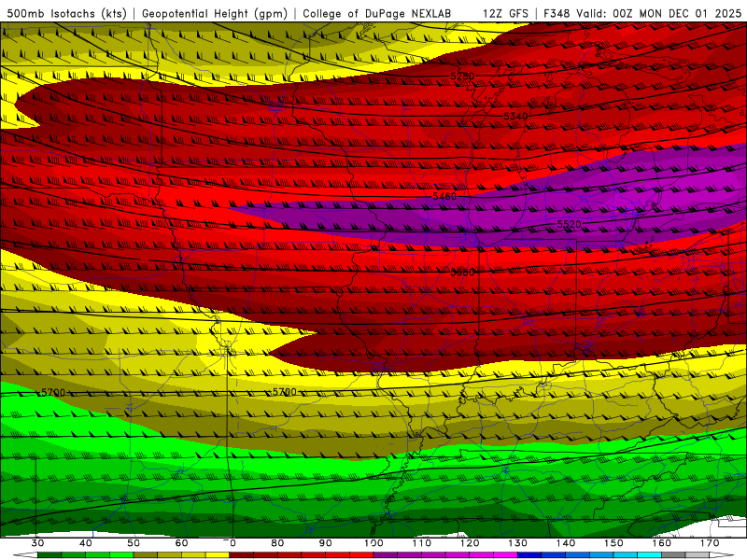Pick the dark maroon 70-75 kt legend swatch

pos(242,555)
